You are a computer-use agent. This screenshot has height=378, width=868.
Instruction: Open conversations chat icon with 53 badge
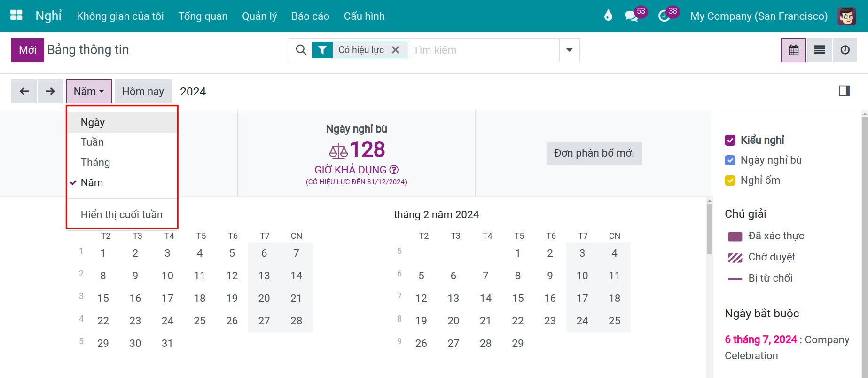click(x=631, y=16)
